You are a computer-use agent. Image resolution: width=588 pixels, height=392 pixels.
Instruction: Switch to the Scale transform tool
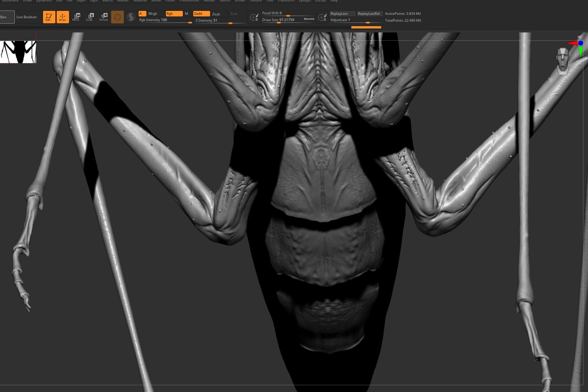(x=90, y=17)
